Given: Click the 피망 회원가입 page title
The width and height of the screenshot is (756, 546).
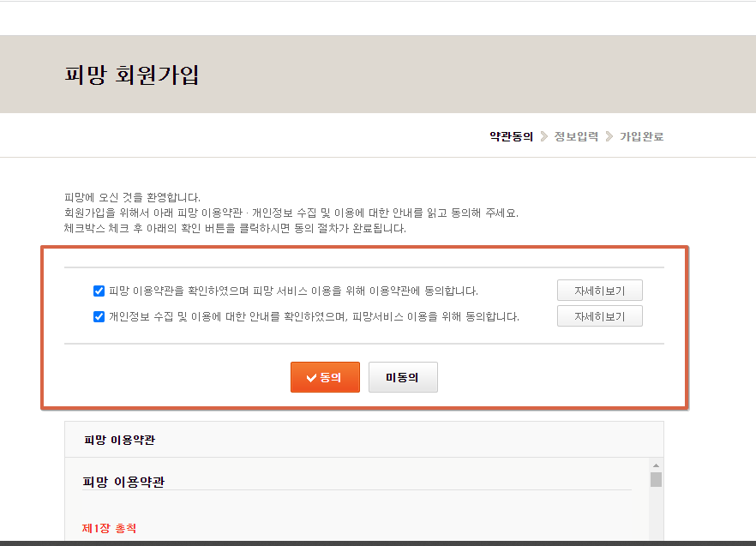Looking at the screenshot, I should (133, 75).
